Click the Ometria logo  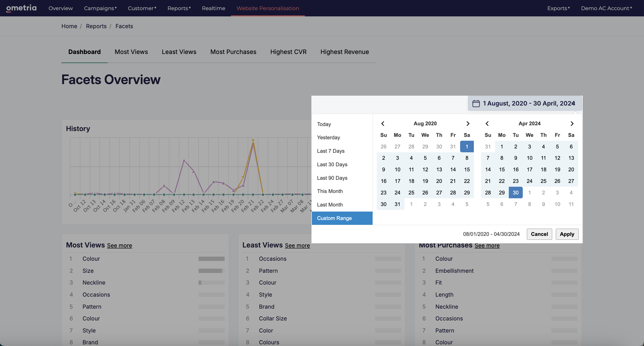(21, 8)
